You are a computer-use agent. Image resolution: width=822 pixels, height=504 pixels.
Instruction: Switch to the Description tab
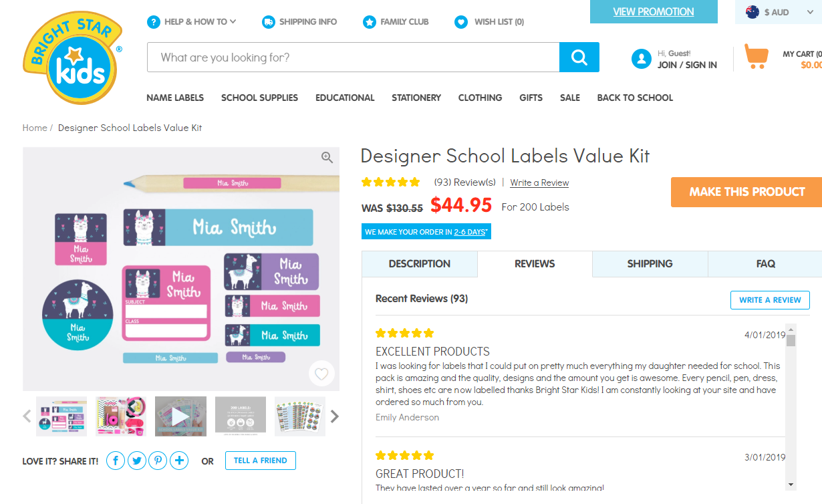pyautogui.click(x=420, y=264)
